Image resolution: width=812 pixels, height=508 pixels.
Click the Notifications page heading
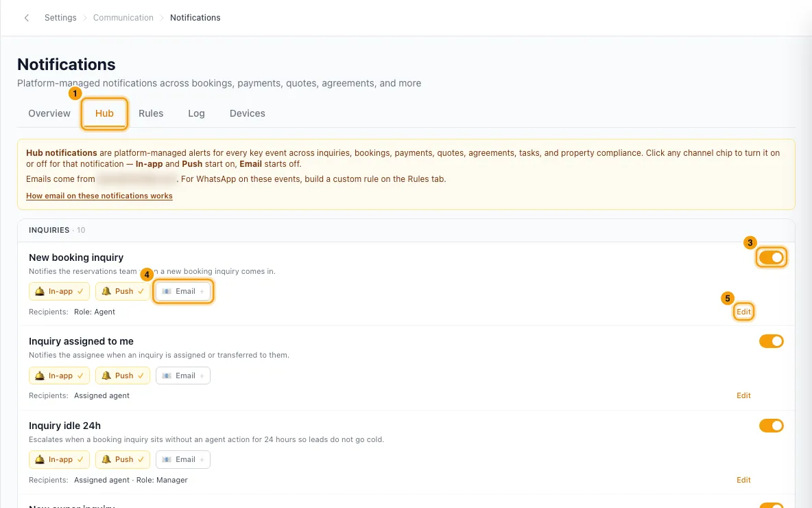click(67, 65)
